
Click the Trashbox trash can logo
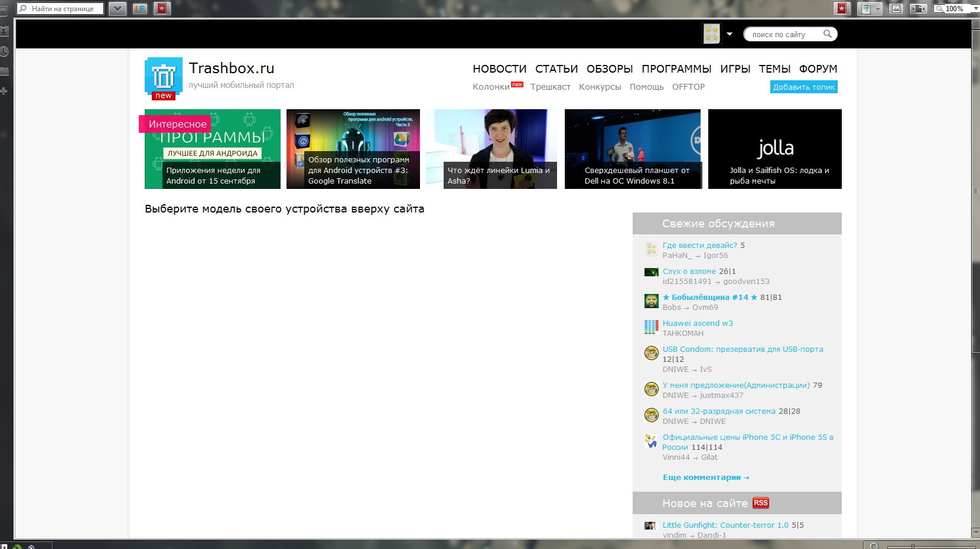[164, 78]
